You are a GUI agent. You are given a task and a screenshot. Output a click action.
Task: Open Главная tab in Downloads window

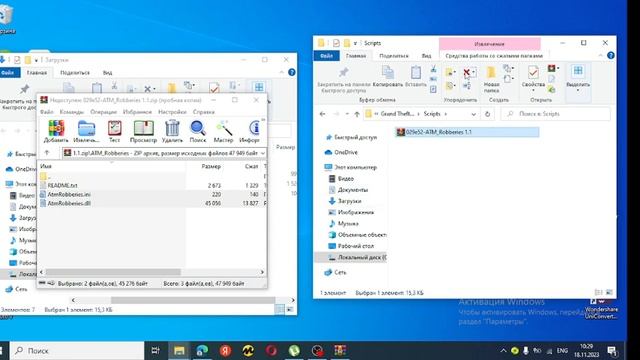point(37,73)
